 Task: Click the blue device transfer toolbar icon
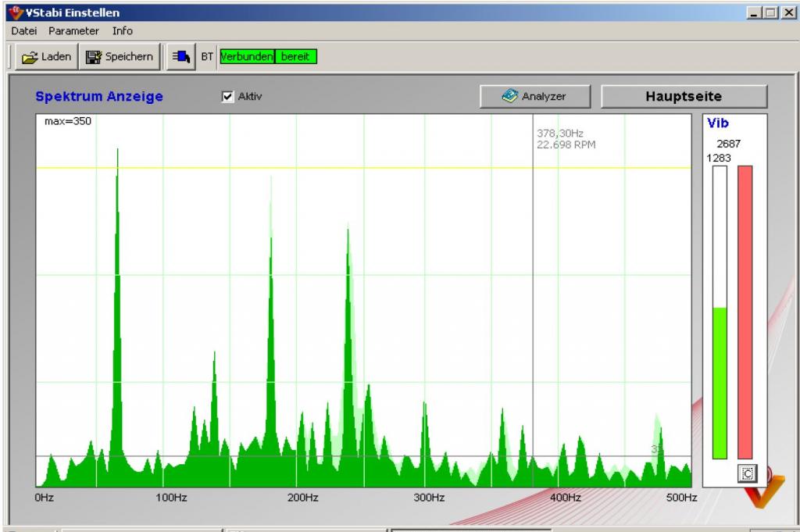point(180,56)
